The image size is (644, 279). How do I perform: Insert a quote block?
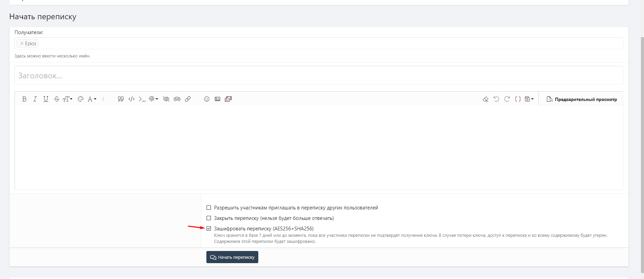pyautogui.click(x=121, y=99)
